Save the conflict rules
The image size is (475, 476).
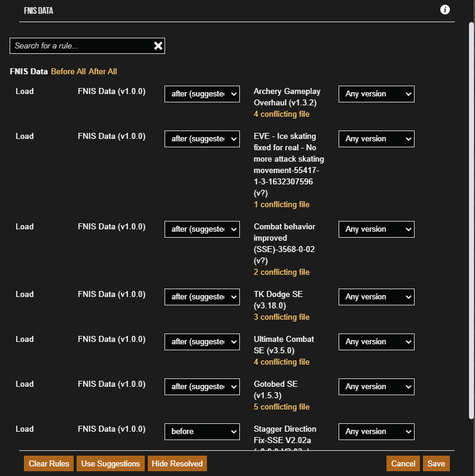436,464
